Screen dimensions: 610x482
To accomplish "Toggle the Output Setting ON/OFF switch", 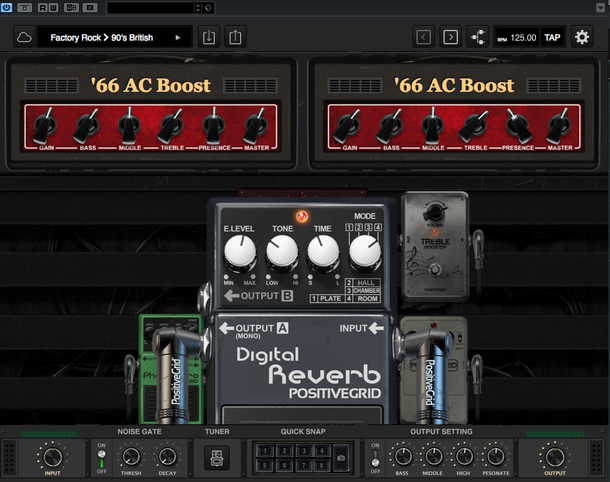I will click(x=375, y=458).
